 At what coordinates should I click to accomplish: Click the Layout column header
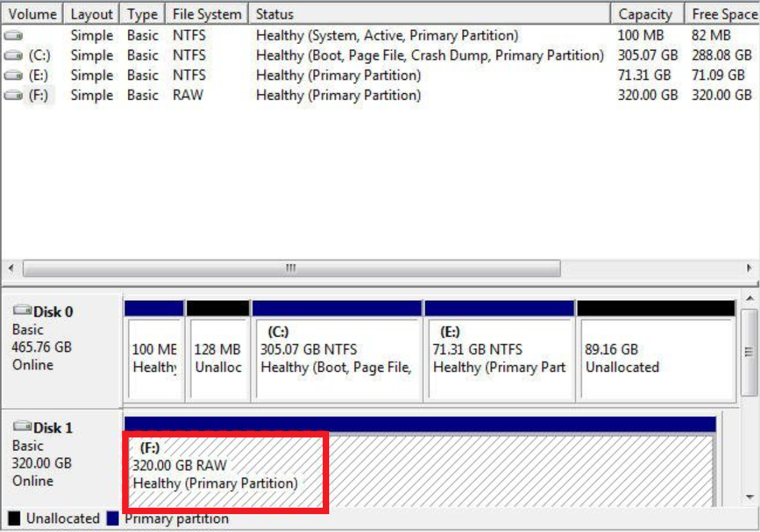coord(91,13)
